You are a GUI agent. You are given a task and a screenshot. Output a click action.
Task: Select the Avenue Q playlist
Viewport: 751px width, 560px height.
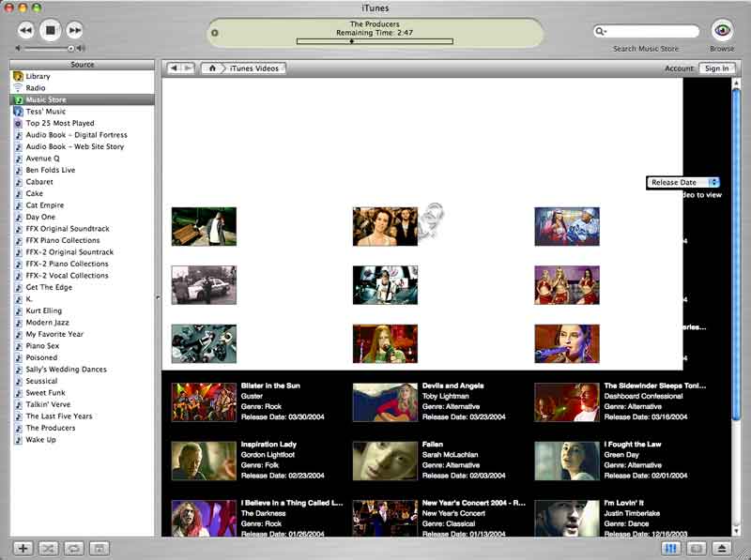[x=83, y=159]
